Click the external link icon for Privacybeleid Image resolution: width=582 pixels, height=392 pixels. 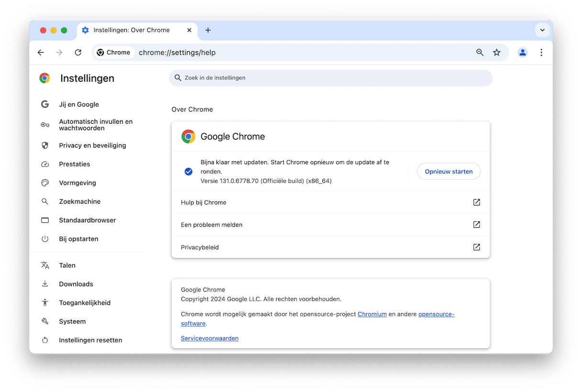pyautogui.click(x=477, y=247)
